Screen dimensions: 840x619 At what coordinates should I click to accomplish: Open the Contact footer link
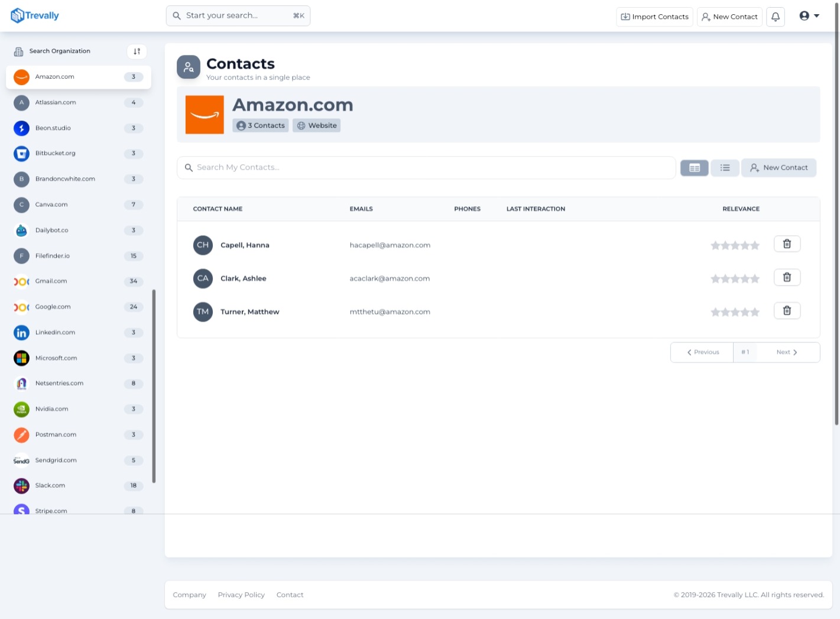coord(290,595)
